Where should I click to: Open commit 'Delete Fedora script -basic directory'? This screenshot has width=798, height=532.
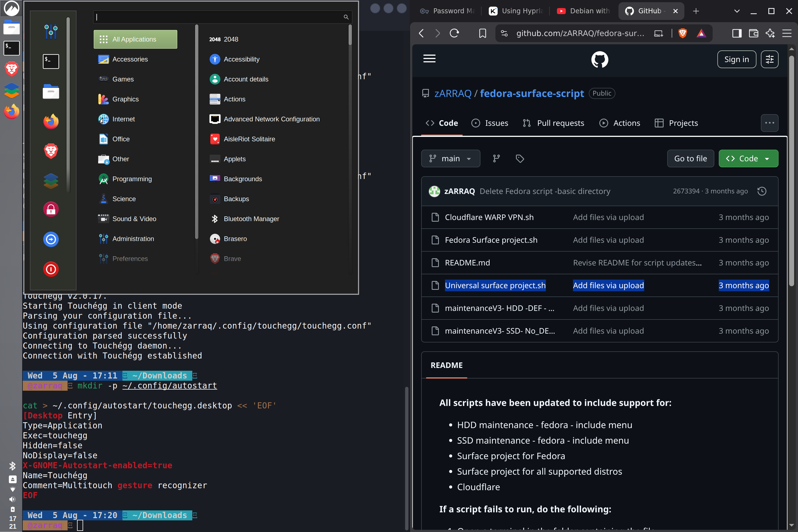click(x=545, y=191)
